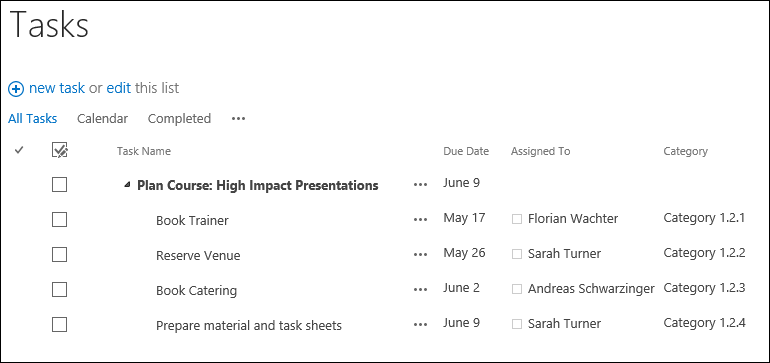Viewport: 770px width, 363px height.
Task: Open ellipsis menu for Plan Course summary task
Action: [420, 185]
